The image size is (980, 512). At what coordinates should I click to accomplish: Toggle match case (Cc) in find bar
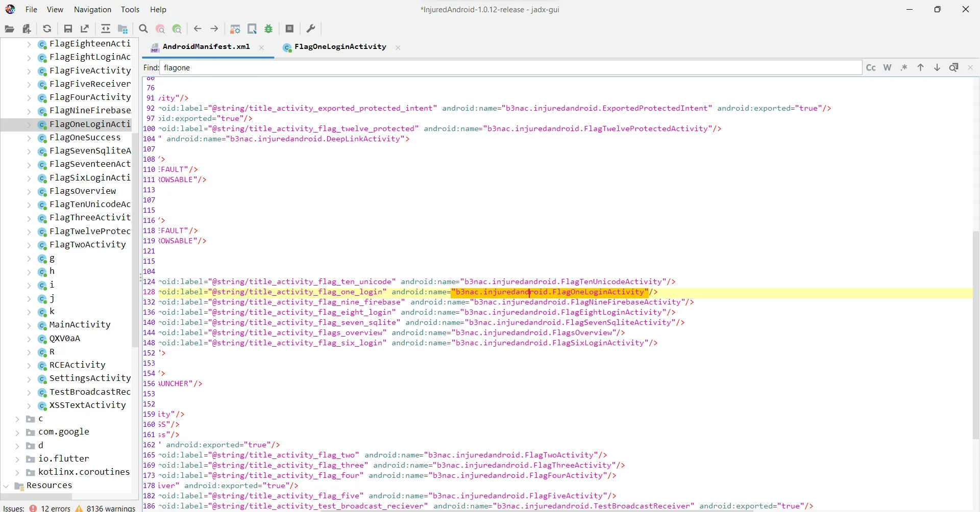click(x=871, y=68)
